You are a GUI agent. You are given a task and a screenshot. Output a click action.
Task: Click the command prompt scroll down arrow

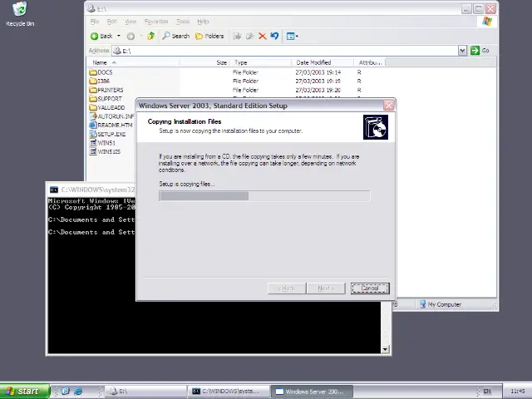[x=385, y=349]
